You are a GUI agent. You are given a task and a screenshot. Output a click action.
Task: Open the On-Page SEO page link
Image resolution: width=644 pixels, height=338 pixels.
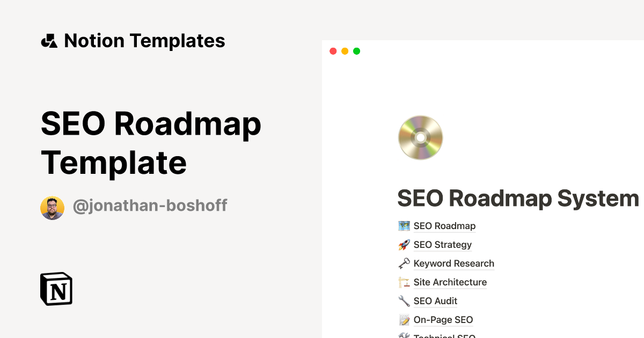(443, 320)
